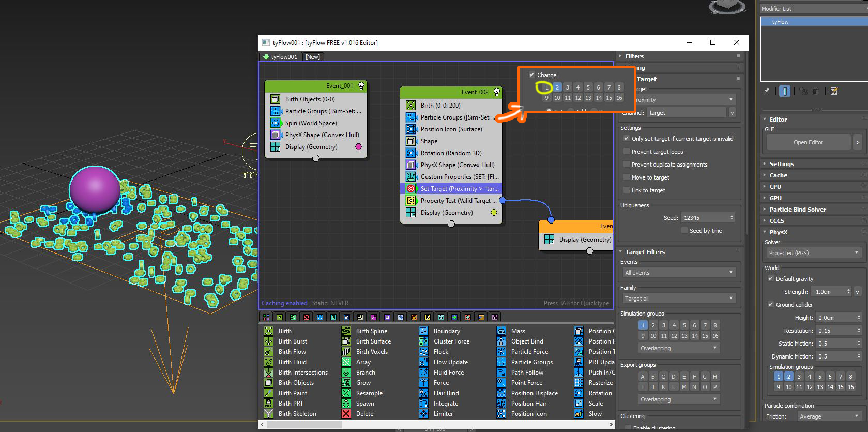Choose the Birth Flow operator icon
This screenshot has width=868, height=432.
(268, 352)
